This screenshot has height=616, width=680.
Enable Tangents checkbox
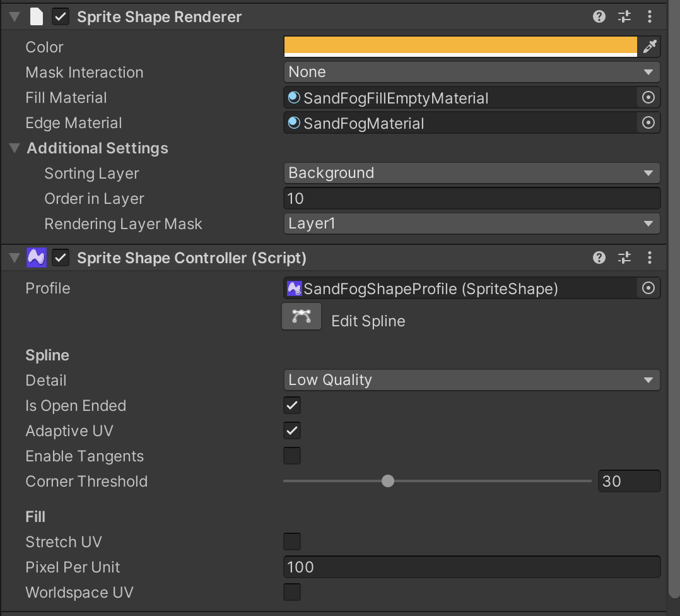(x=292, y=456)
